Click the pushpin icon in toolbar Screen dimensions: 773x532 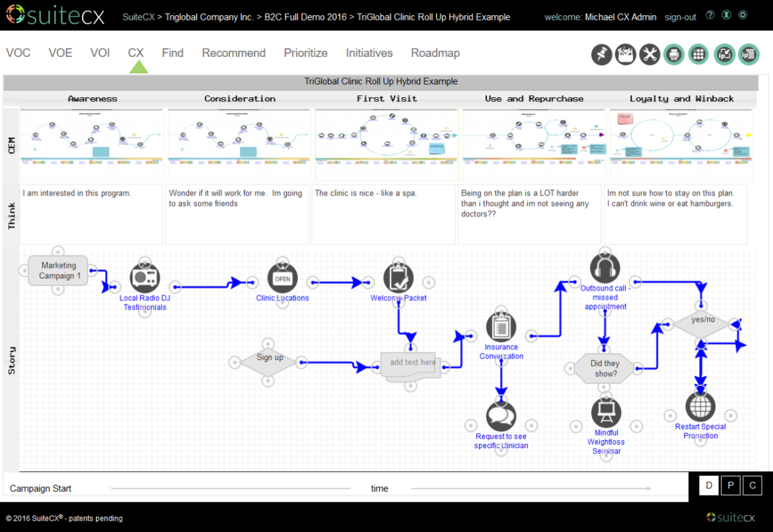pos(601,54)
